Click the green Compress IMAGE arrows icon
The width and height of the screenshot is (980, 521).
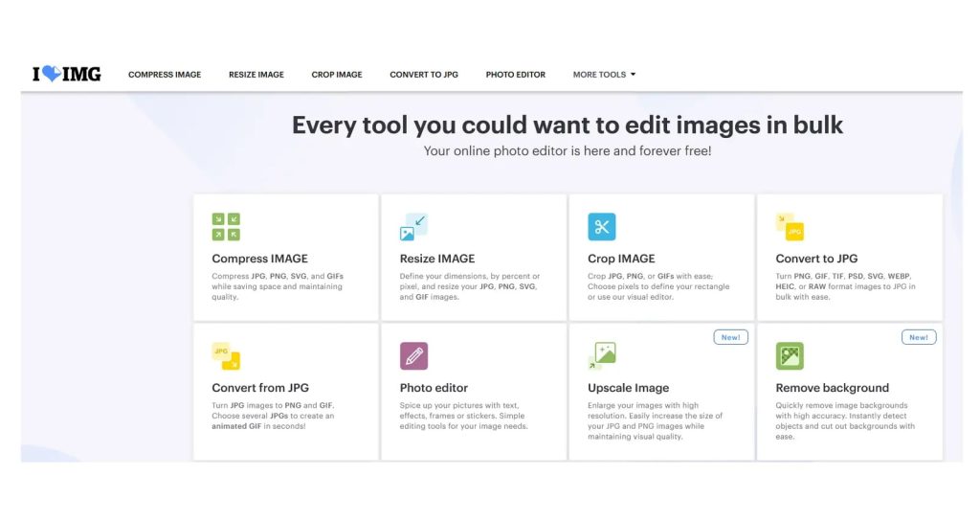click(226, 226)
